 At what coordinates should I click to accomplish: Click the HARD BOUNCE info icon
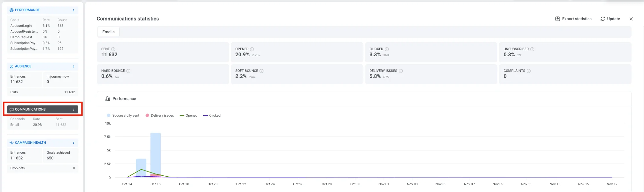[128, 71]
